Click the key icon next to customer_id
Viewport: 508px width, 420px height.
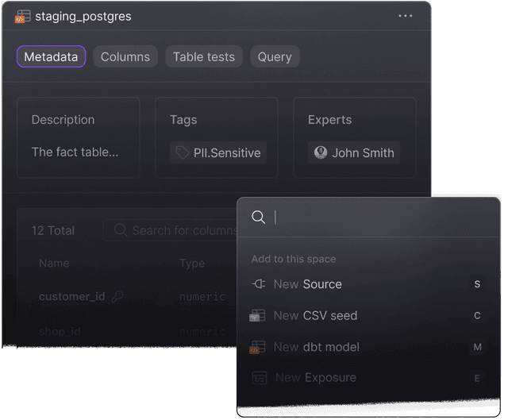117,296
